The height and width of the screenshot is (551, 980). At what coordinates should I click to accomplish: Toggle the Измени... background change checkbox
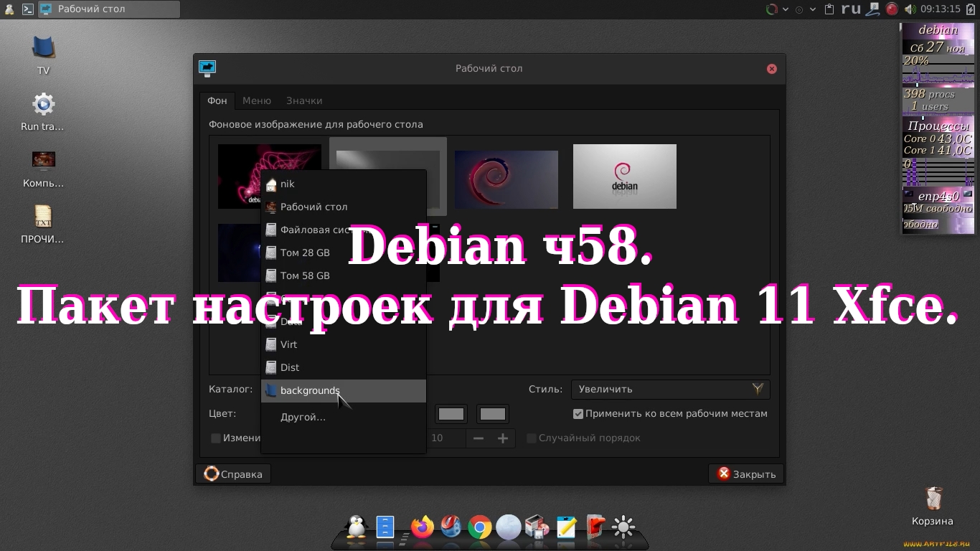click(x=215, y=438)
